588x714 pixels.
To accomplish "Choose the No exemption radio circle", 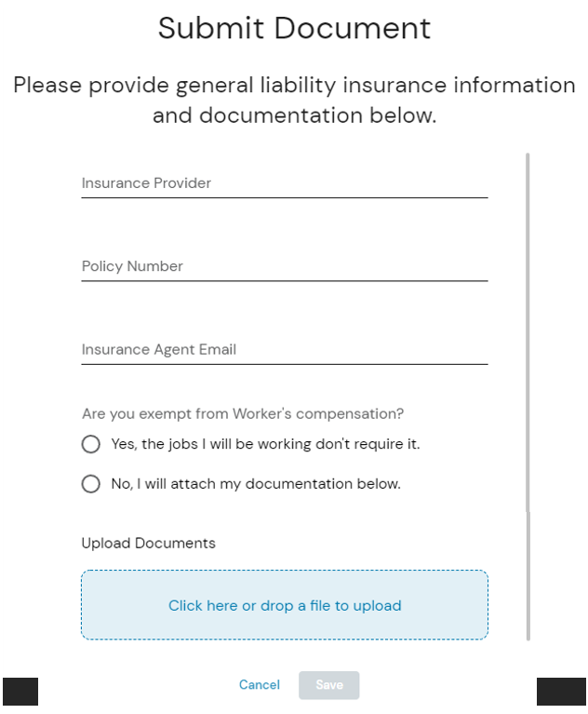I will [x=90, y=484].
